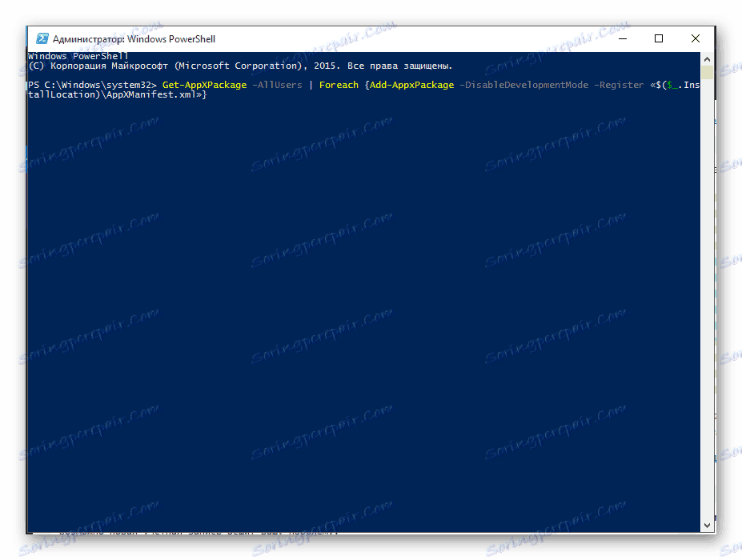Screen dimensions: 742x560
Task: Click the -DisableDevelopmentMode parameter
Action: coord(523,85)
